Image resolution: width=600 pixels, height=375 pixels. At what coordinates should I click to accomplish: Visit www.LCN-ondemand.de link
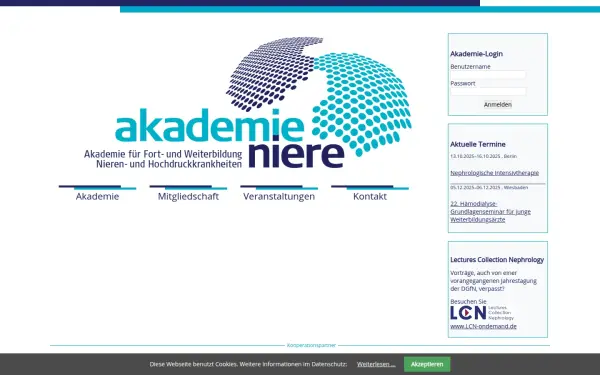pyautogui.click(x=483, y=326)
